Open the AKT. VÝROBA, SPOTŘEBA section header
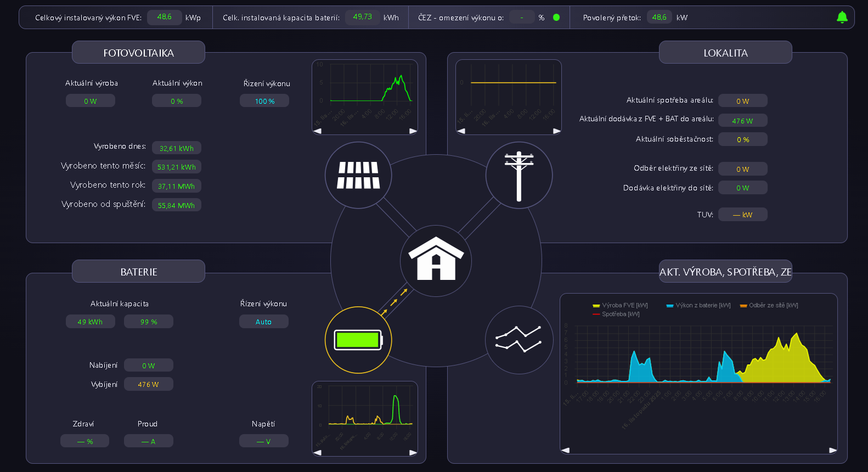868x472 pixels. [x=725, y=272]
